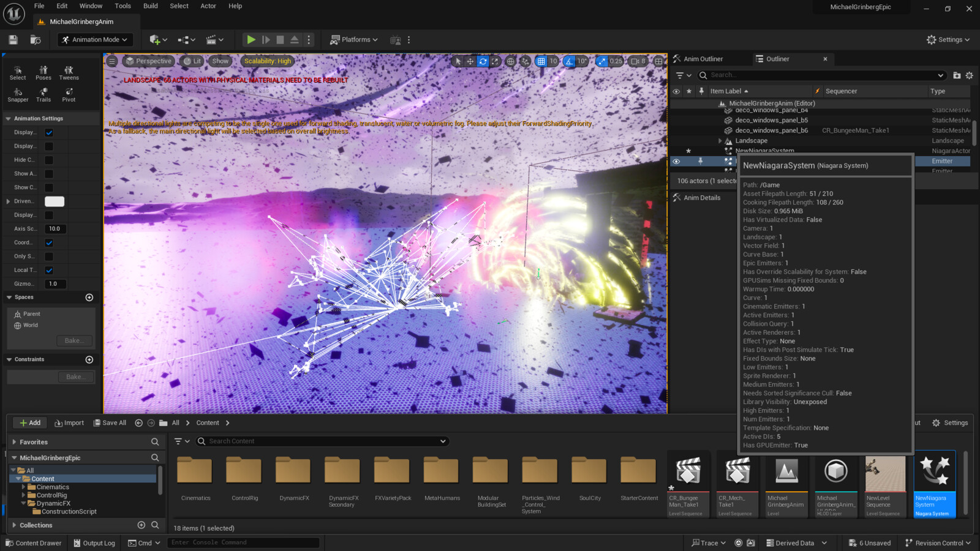Switch to the scale gizmo in viewport
980x551 pixels.
click(x=495, y=61)
